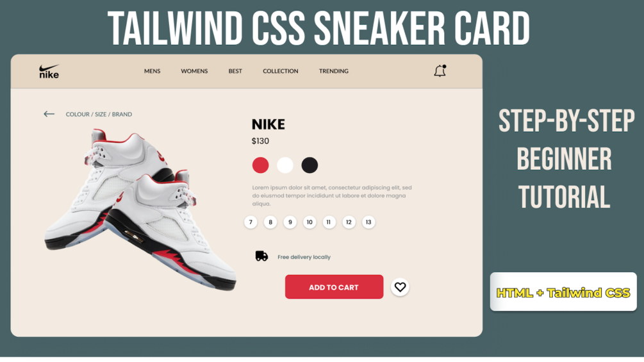Click the HTML + Tailwind CSS badge
Screen dimensions: 644x362
pos(563,292)
